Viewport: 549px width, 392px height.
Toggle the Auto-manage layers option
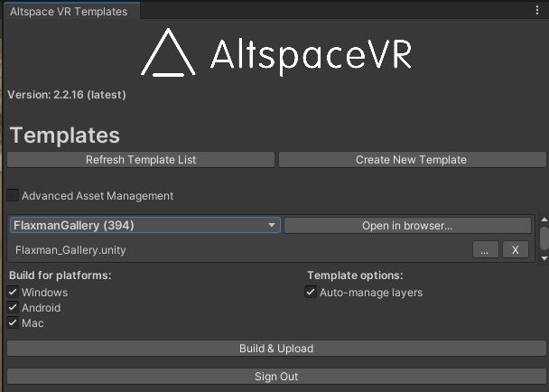tap(312, 292)
